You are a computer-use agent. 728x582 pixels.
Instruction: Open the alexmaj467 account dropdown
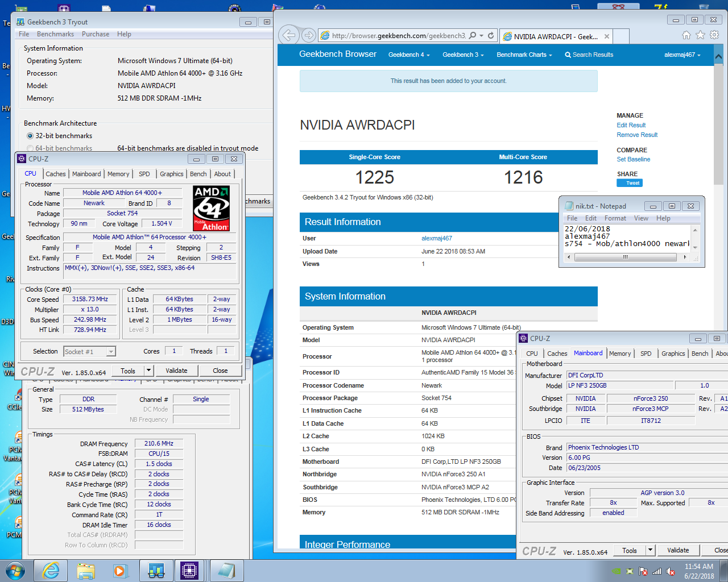682,55
